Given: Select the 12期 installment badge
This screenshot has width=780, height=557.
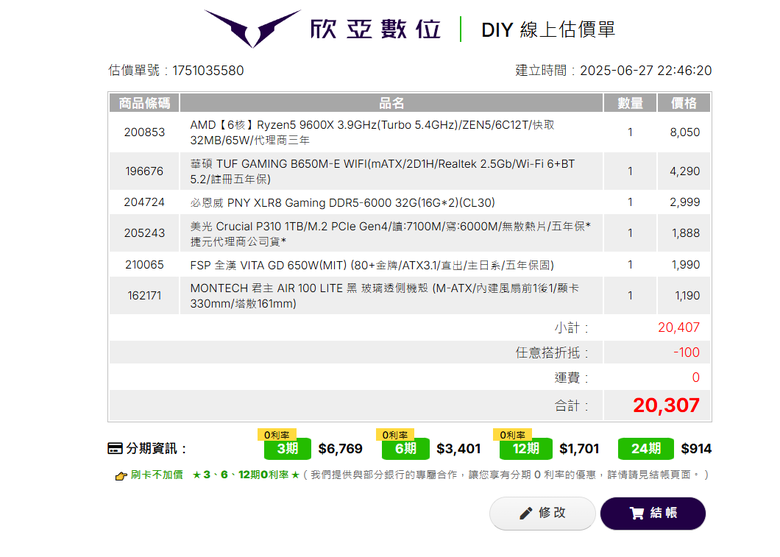Looking at the screenshot, I should (526, 449).
